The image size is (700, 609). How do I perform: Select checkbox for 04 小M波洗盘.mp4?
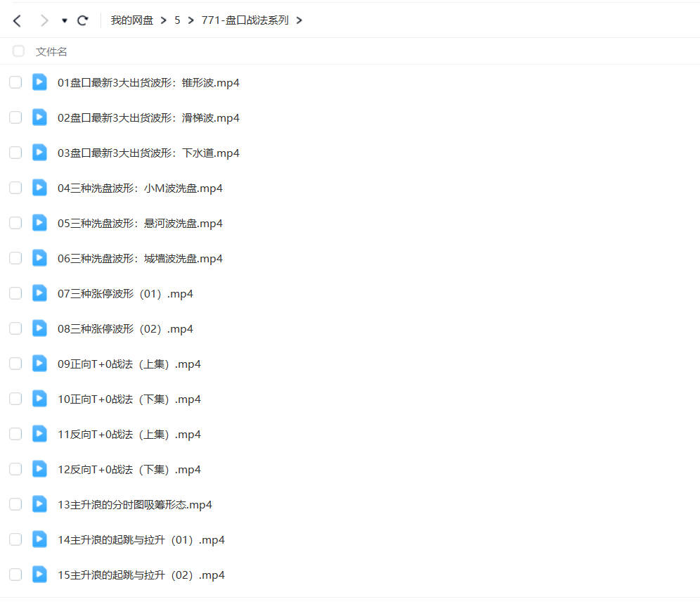pos(15,188)
